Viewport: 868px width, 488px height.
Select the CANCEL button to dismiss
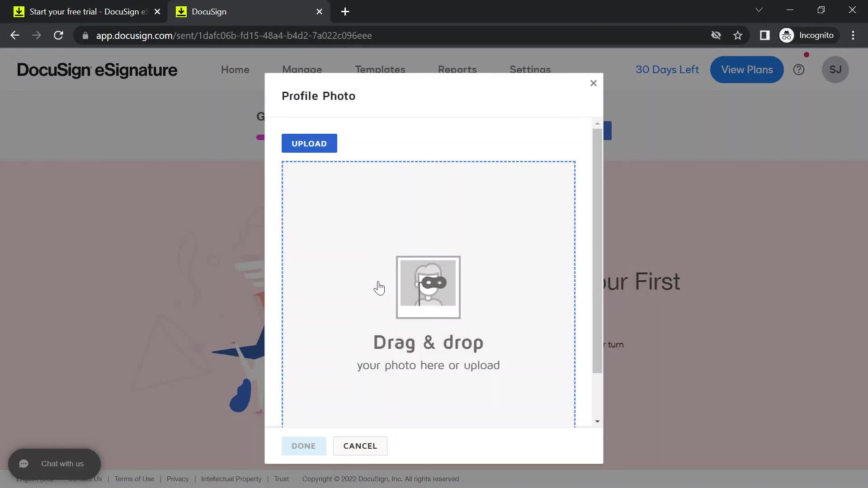[361, 446]
